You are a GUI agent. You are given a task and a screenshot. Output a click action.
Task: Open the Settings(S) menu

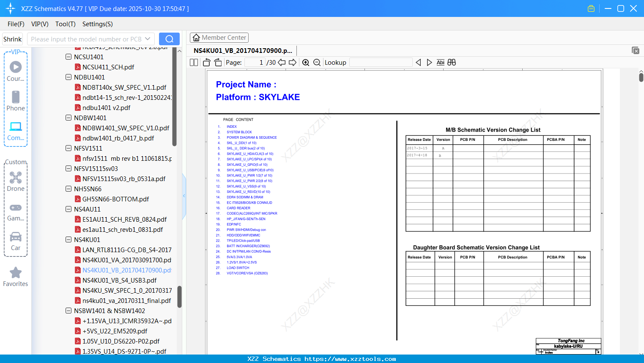pyautogui.click(x=98, y=24)
